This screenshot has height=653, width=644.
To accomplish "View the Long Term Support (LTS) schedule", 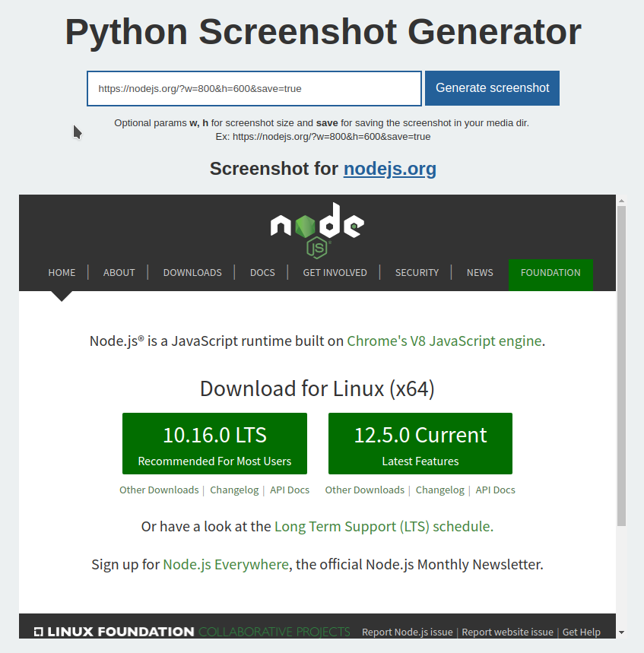I will (383, 526).
